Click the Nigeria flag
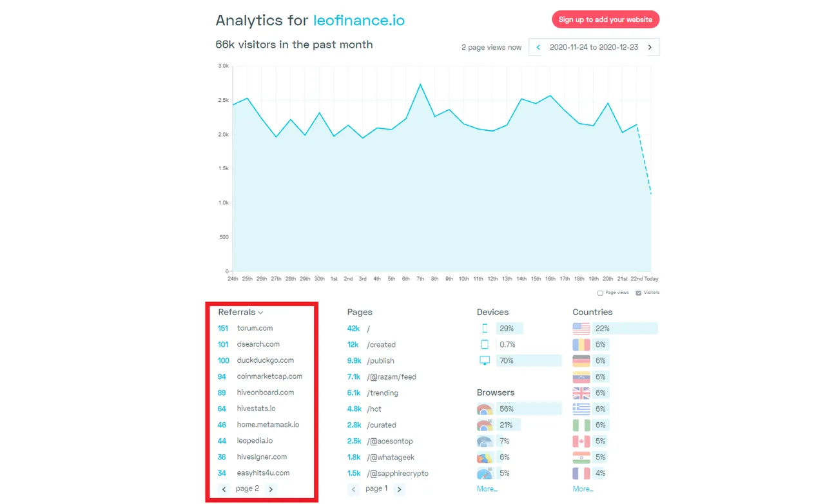This screenshot has width=825, height=504. click(581, 425)
